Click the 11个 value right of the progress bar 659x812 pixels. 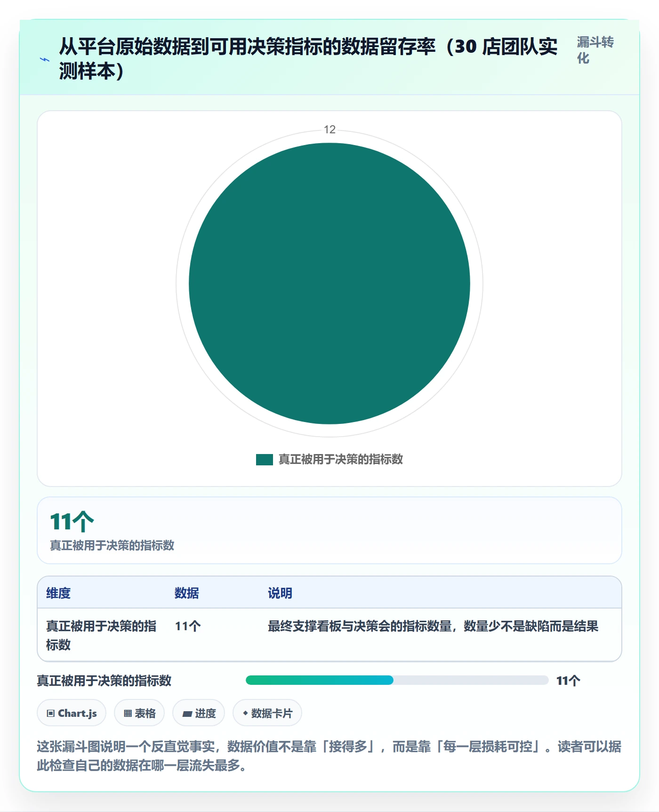coord(568,681)
